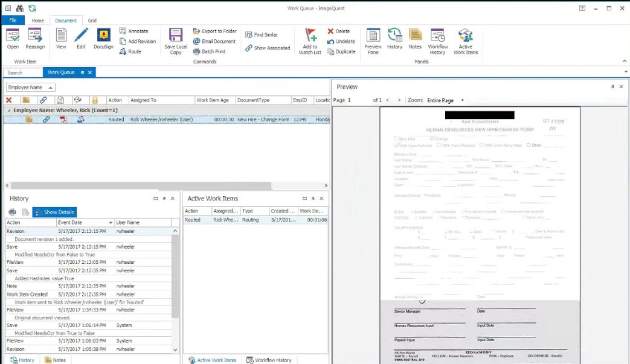Print the history with printer icon
This screenshot has width=630, height=364.
[13, 212]
